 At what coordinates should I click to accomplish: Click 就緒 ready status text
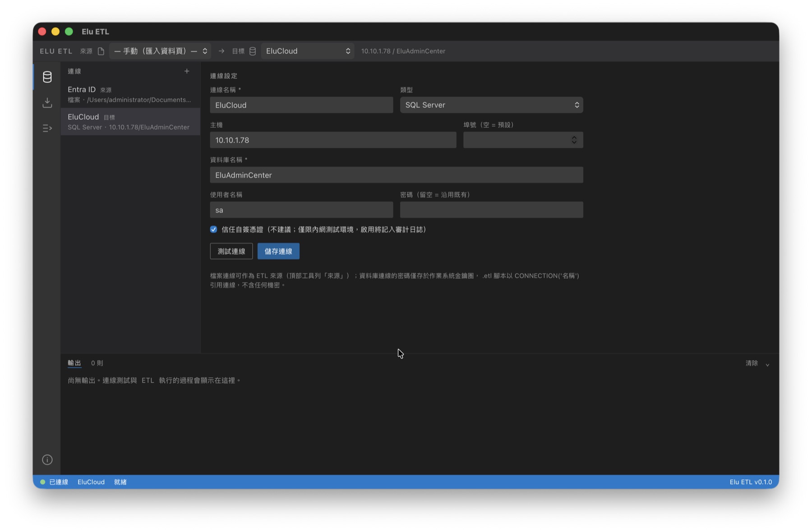[120, 482]
